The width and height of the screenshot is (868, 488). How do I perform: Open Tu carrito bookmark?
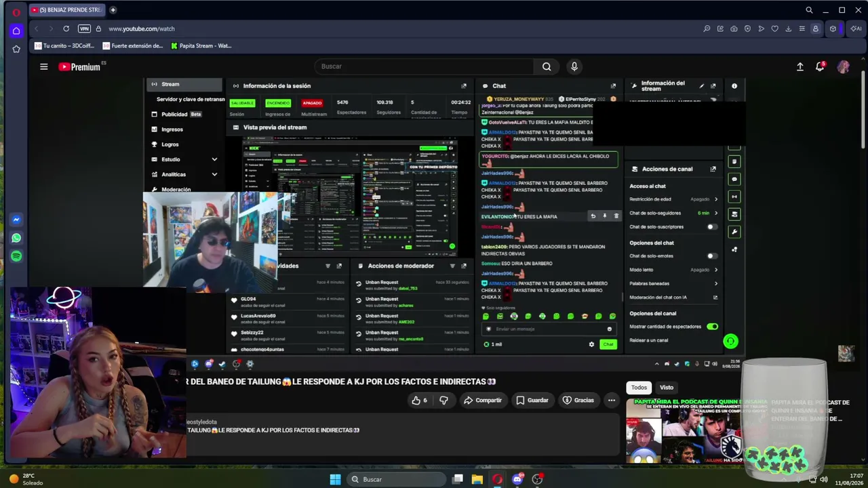tap(64, 46)
